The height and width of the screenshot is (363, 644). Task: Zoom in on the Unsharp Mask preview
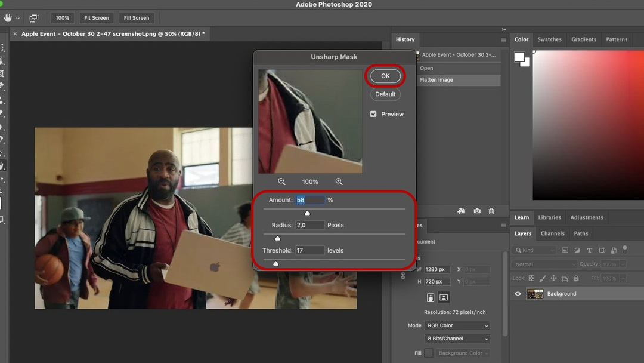339,181
